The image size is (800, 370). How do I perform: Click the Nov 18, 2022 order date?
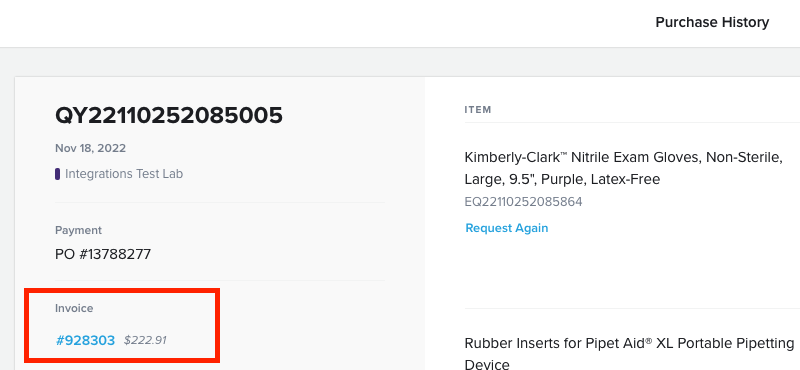point(90,149)
